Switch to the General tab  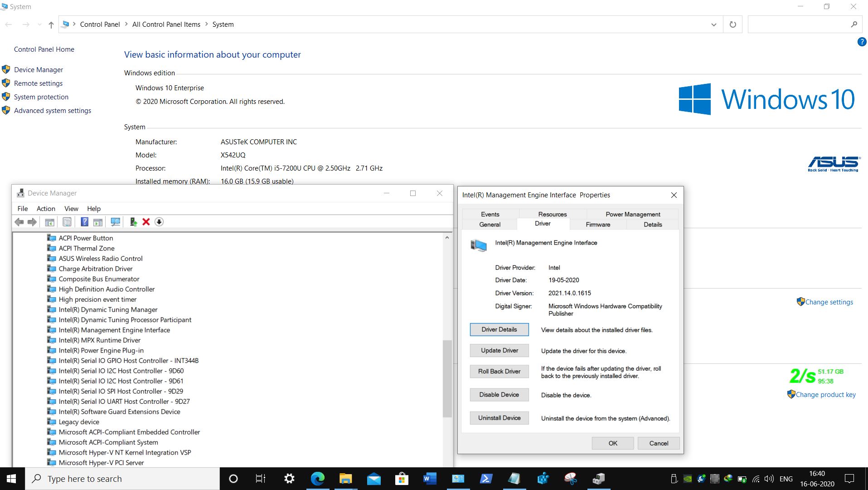490,225
